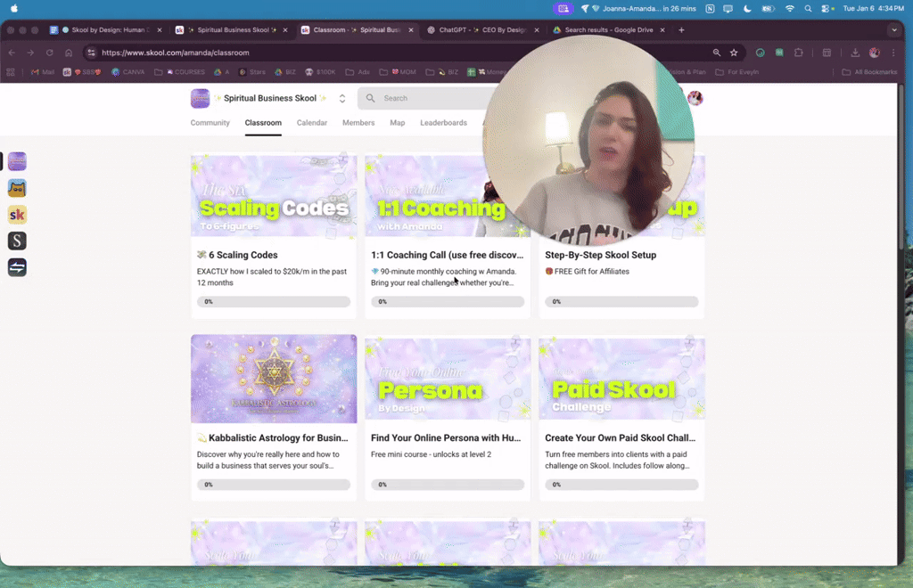Open Control Center in the menu bar
Screen dimensions: 913x588
click(827, 9)
